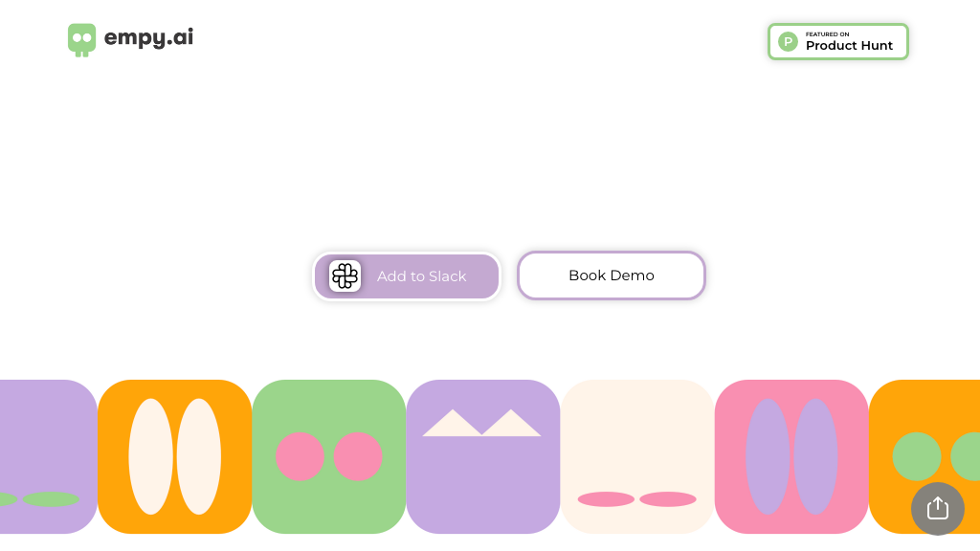The height and width of the screenshot is (551, 980).
Task: Click the right cream oval on orange avatar
Action: (x=199, y=456)
